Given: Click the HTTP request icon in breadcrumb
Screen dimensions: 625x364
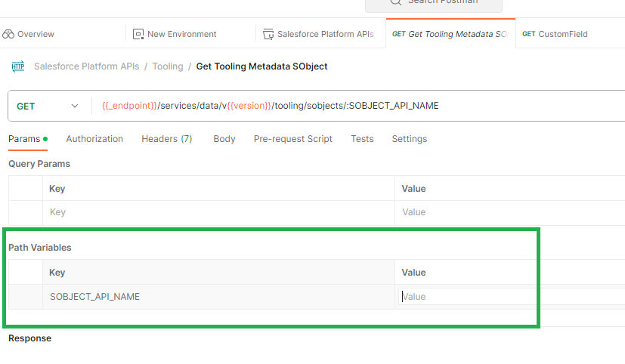Looking at the screenshot, I should pos(18,66).
